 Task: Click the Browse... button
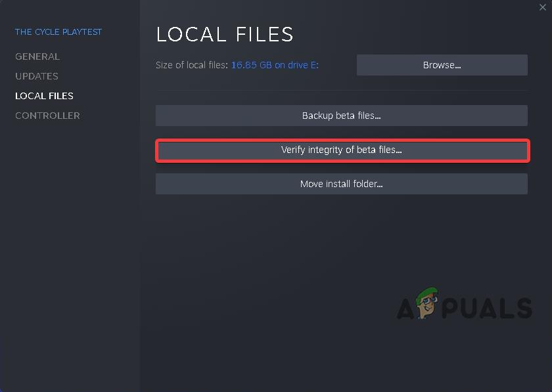pyautogui.click(x=442, y=65)
